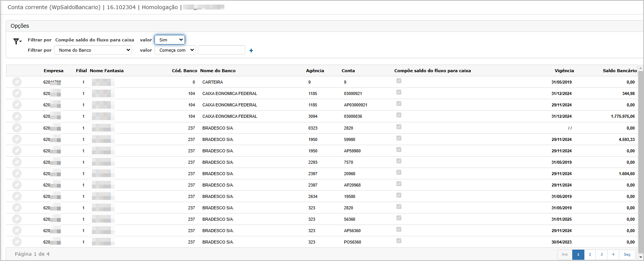Toggle cash flow checkbox for CARTEIRA row
Viewport: 644px width, 261px height.
click(x=399, y=81)
